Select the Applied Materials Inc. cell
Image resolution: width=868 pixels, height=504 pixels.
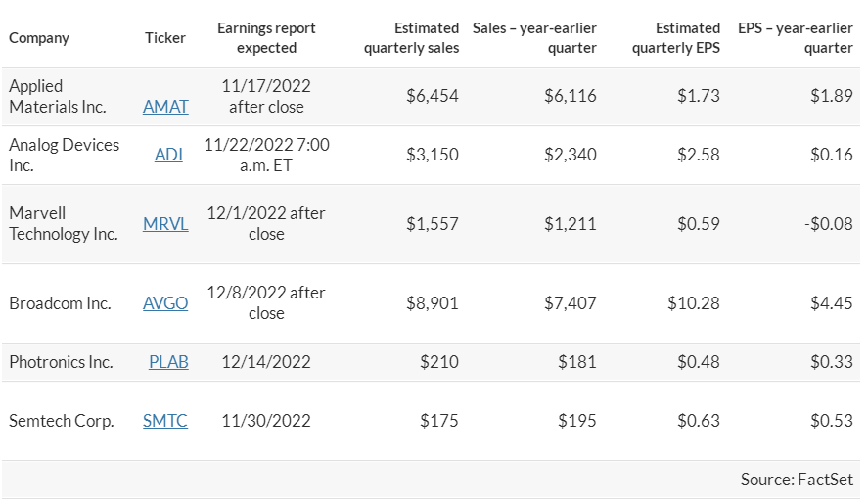point(58,96)
